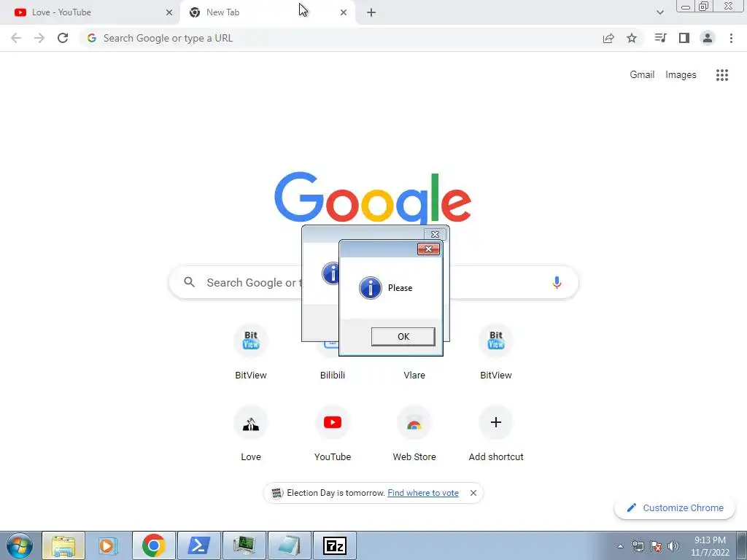Open PowerShell from the taskbar
The height and width of the screenshot is (560, 747).
point(198,545)
